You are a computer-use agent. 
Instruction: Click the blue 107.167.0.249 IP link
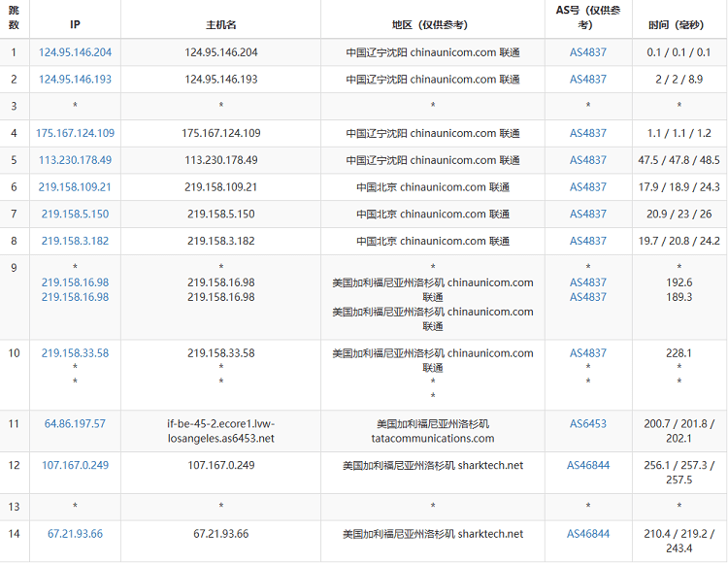(x=75, y=466)
